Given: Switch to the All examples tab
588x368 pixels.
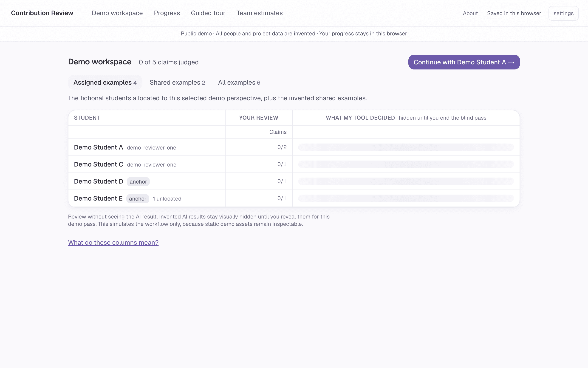Looking at the screenshot, I should pyautogui.click(x=239, y=83).
